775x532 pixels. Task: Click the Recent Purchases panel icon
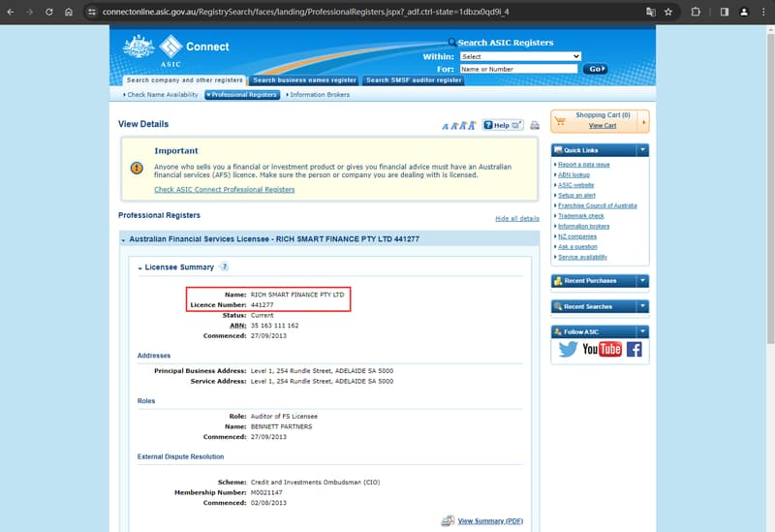pyautogui.click(x=558, y=281)
